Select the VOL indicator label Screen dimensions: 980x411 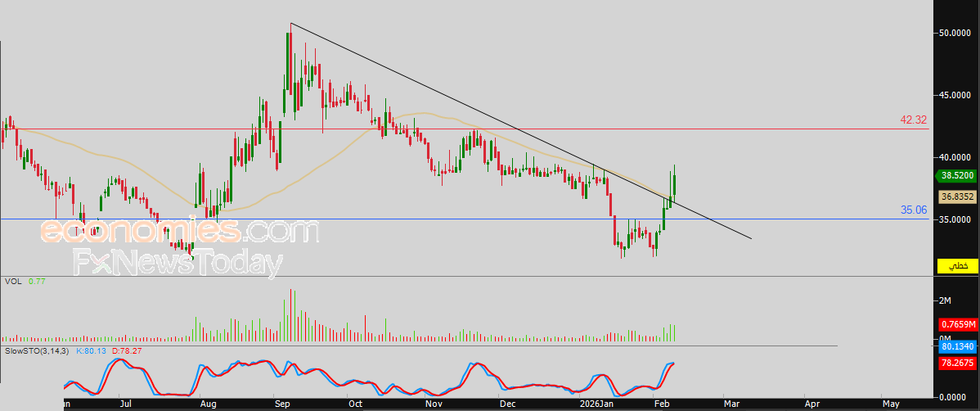(13, 282)
